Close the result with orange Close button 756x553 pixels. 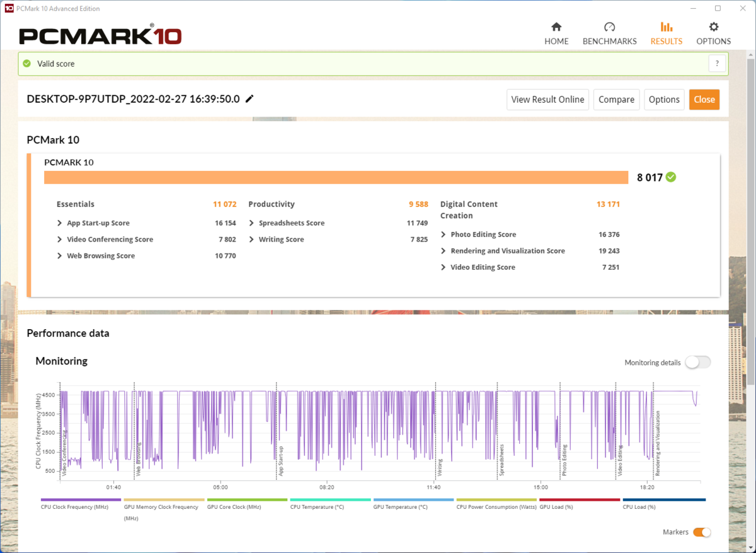[704, 100]
